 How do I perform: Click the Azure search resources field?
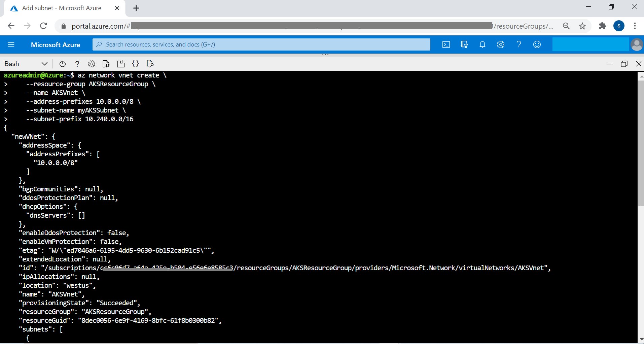click(x=261, y=44)
